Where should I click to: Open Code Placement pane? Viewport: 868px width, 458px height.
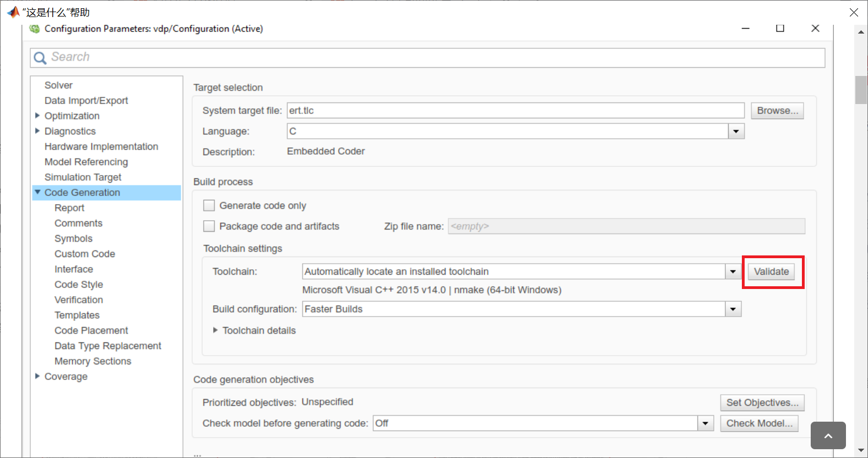[x=91, y=330]
